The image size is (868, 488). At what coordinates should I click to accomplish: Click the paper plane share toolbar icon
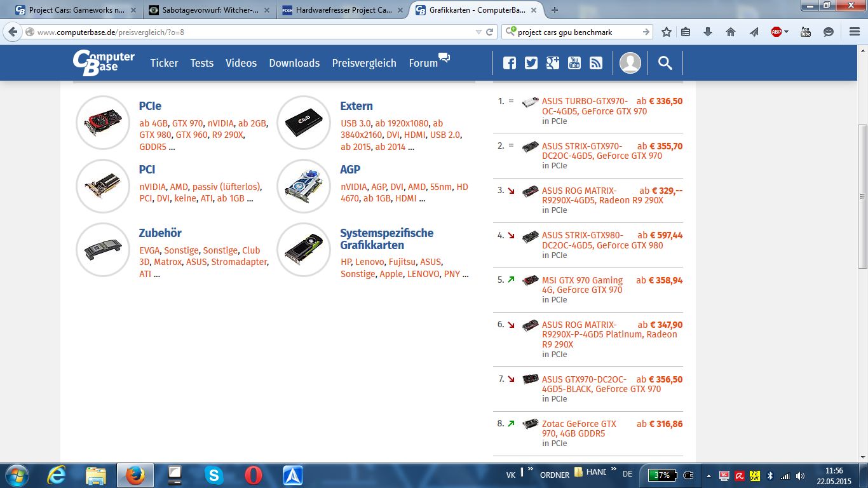tap(754, 32)
